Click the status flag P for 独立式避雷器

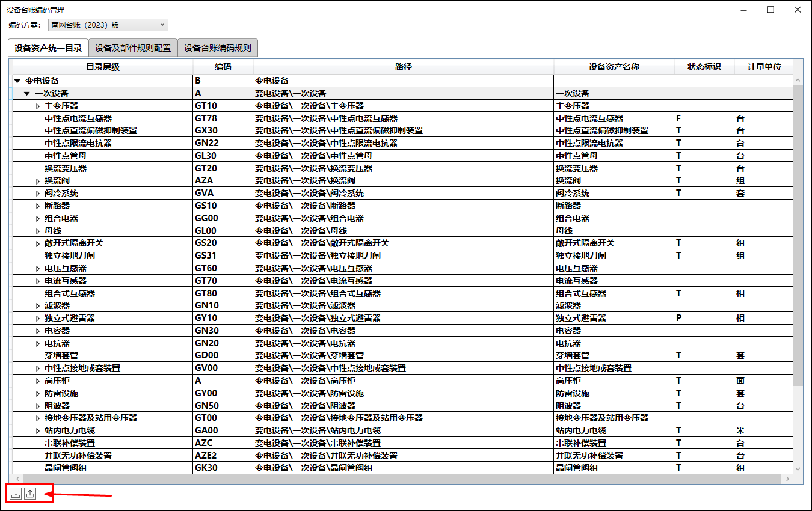click(704, 318)
